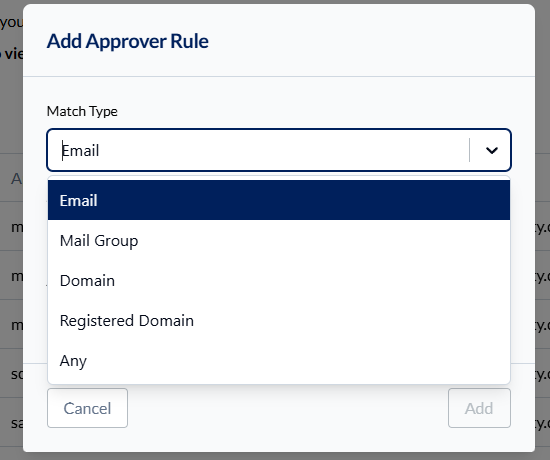Choose the Any match type
Image resolution: width=550 pixels, height=460 pixels.
(279, 360)
